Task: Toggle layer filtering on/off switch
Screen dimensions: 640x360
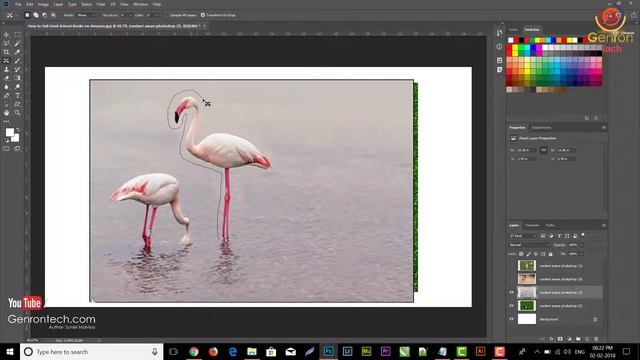Action: tap(583, 235)
